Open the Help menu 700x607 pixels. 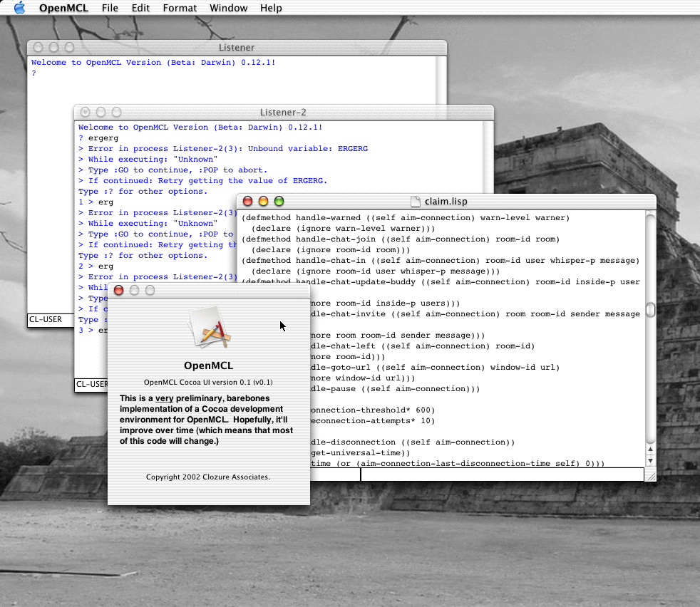(x=271, y=8)
